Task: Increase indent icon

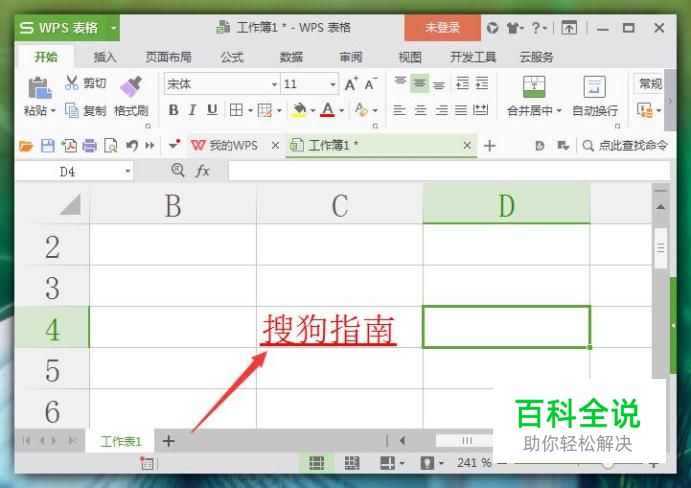Action: point(482,83)
